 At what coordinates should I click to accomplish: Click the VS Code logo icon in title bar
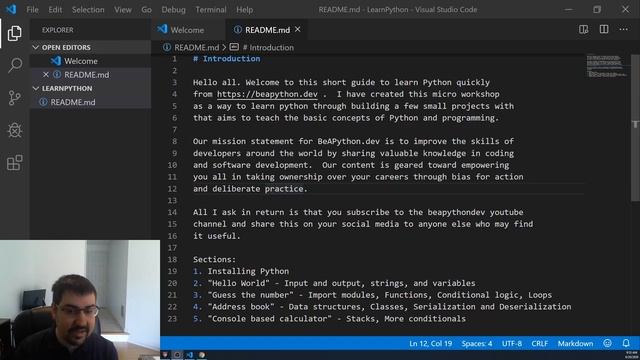click(11, 9)
